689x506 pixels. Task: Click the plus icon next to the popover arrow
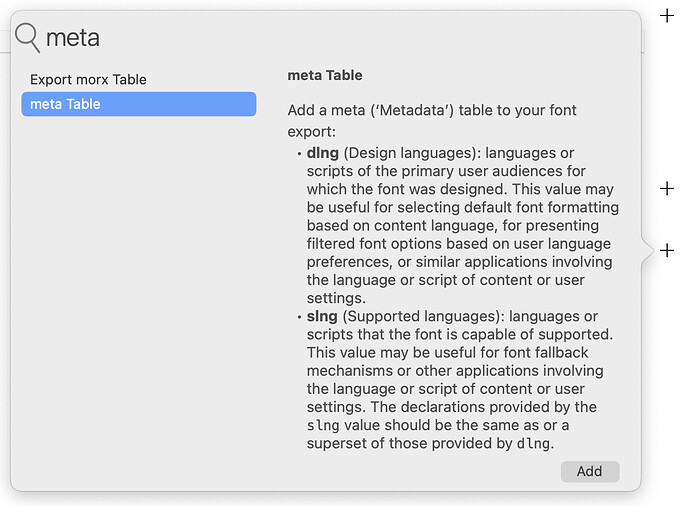point(668,250)
